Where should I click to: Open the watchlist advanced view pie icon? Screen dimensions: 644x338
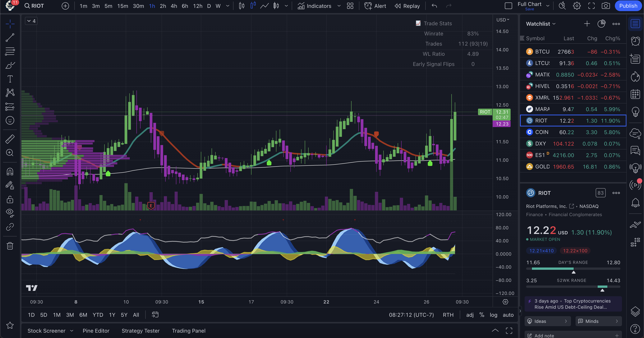click(601, 24)
